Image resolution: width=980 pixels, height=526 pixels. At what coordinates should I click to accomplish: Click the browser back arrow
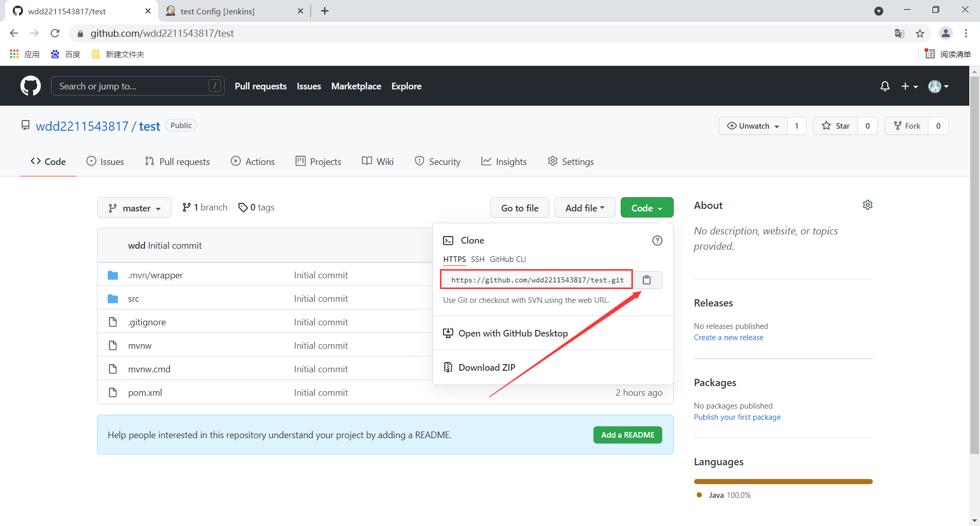14,33
